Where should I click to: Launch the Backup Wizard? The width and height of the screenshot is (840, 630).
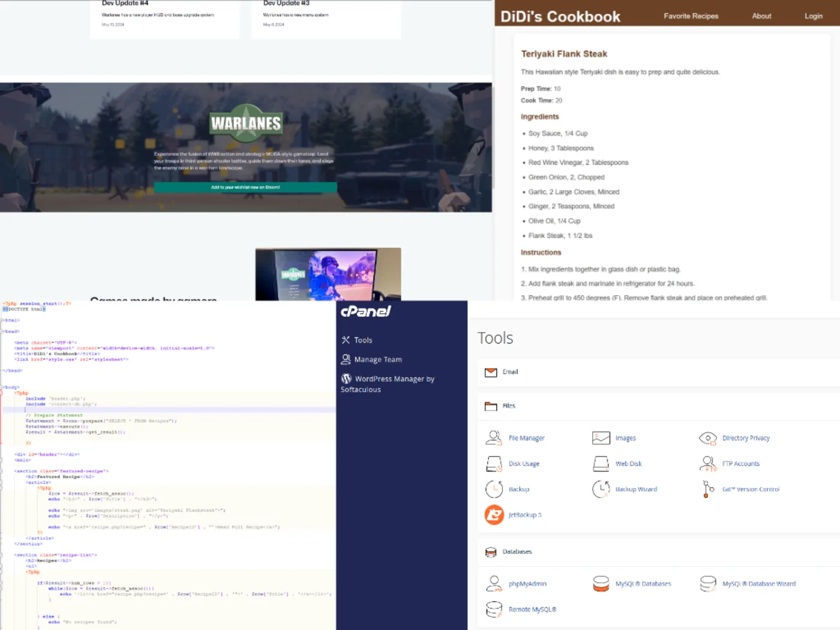click(636, 489)
